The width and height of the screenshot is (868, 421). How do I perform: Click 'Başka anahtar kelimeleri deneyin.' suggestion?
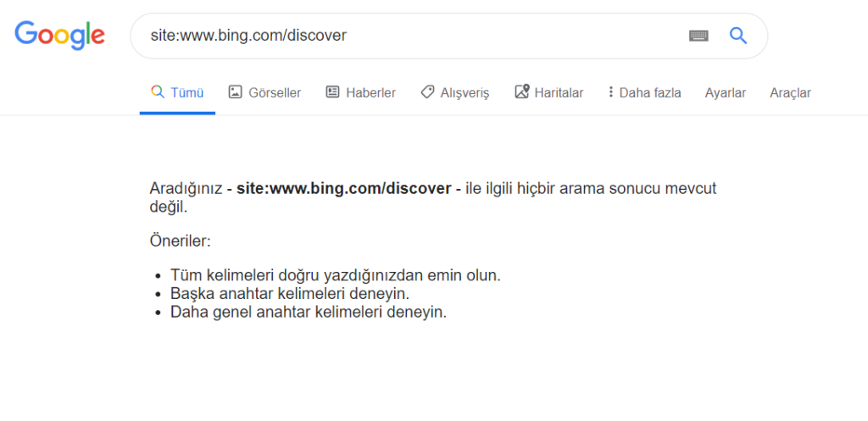click(290, 292)
